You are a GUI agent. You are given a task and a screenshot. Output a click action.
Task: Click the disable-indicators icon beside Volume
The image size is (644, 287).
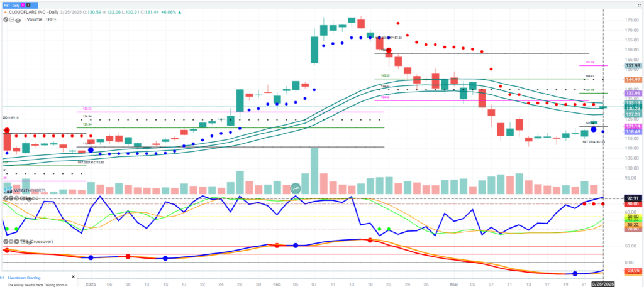[5, 19]
